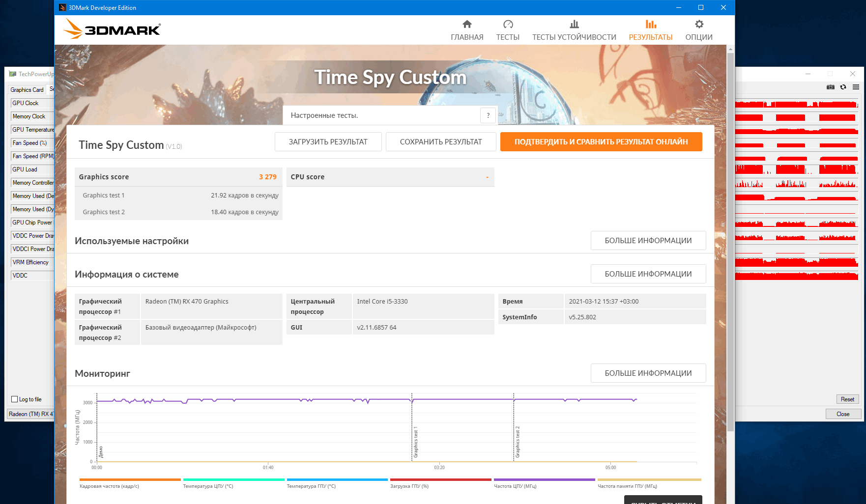Open the Fan Speed (RPM) sensor dropdown in GPU-Z
Screen dimensions: 866x504
pyautogui.click(x=32, y=156)
